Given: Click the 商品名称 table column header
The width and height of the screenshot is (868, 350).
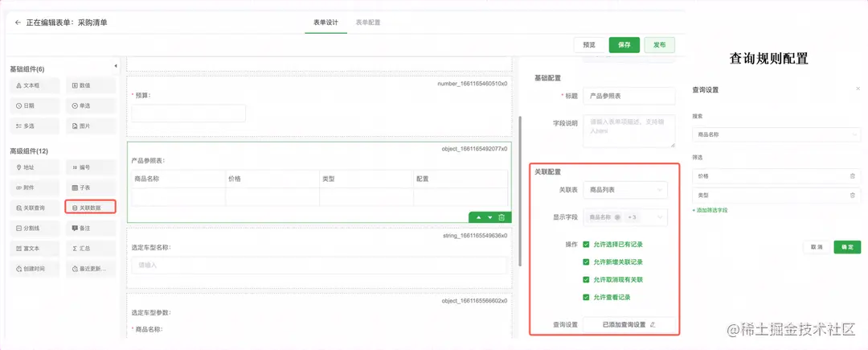Looking at the screenshot, I should coord(178,179).
